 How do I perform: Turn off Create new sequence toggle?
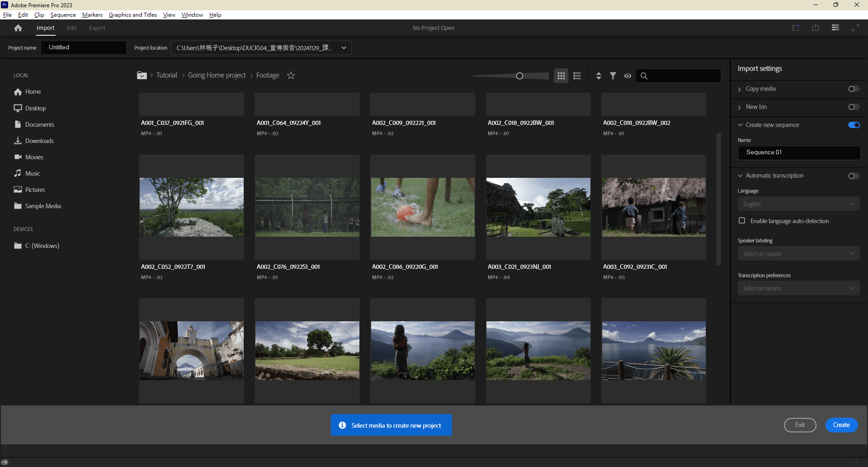coord(854,125)
